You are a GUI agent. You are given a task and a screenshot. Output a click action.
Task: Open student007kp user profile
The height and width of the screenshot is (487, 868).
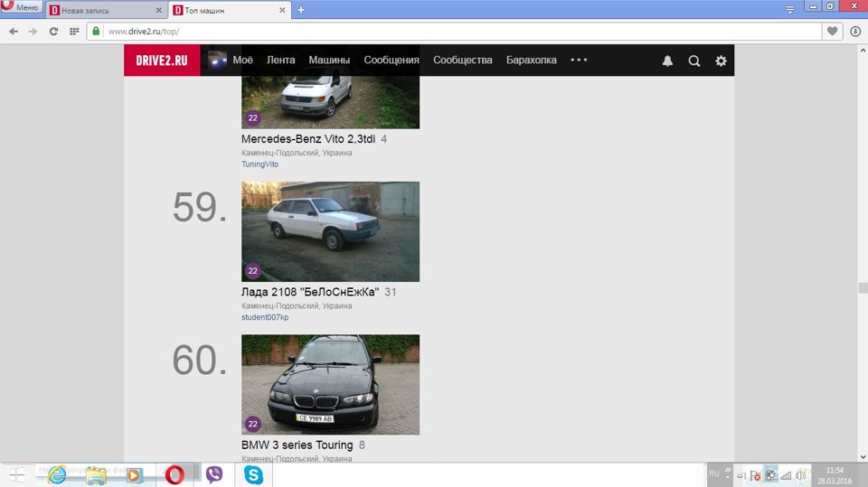pos(265,317)
